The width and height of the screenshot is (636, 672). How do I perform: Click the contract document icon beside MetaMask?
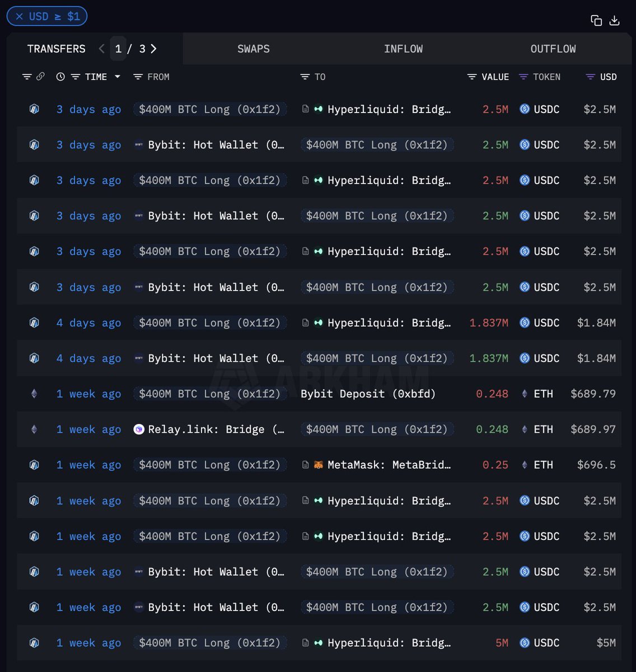305,465
